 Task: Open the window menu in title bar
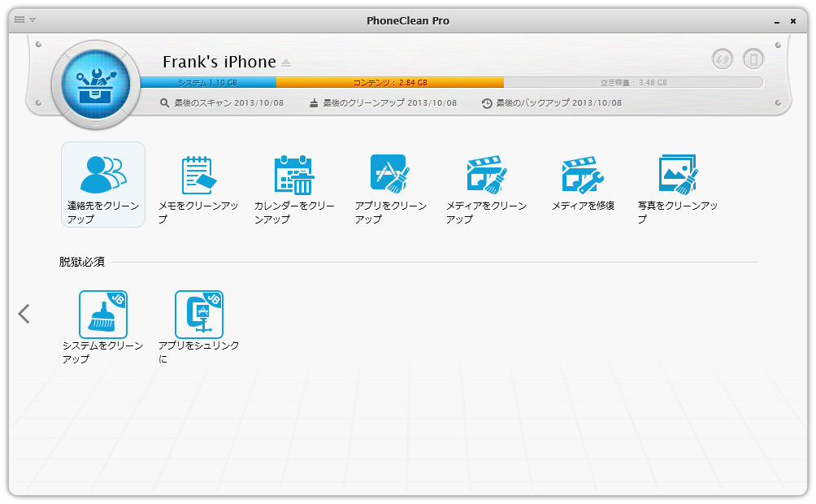click(x=25, y=20)
